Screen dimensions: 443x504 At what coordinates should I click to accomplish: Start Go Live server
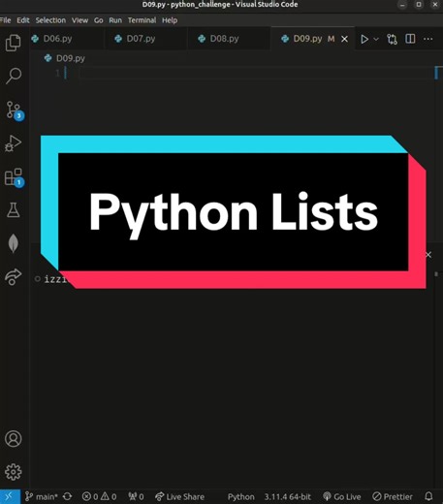point(342,496)
